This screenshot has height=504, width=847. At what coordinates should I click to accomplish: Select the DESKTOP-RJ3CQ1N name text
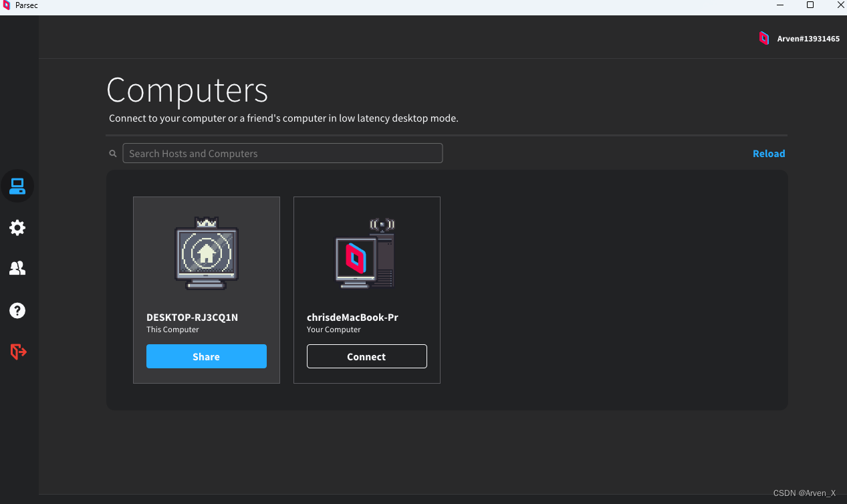193,318
